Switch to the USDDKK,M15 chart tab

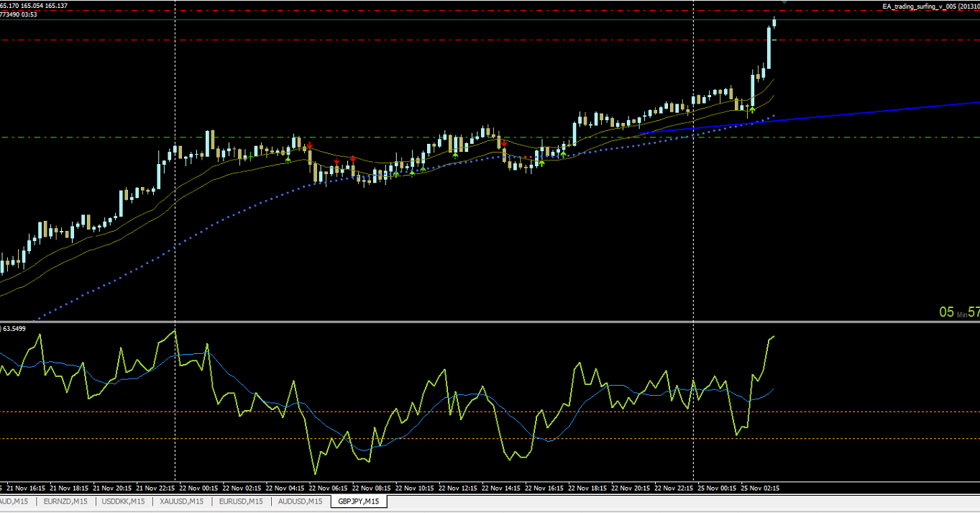[x=124, y=501]
